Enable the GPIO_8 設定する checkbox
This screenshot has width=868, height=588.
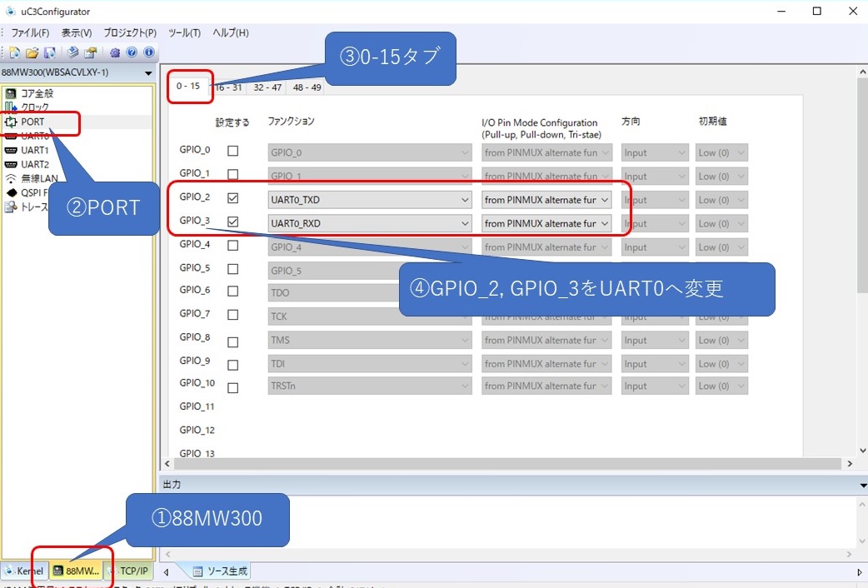233,343
